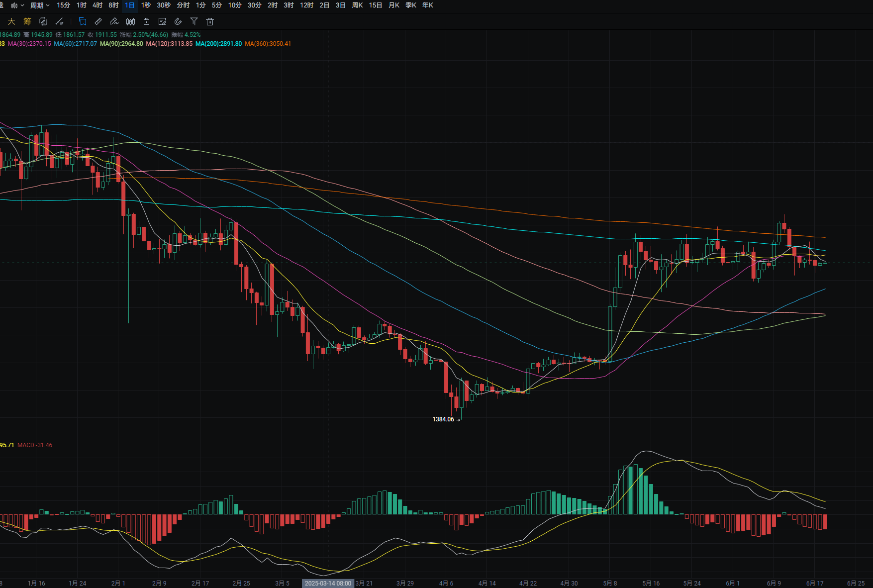Image resolution: width=873 pixels, height=588 pixels.
Task: Pick the 3日 timeframe
Action: click(x=341, y=5)
